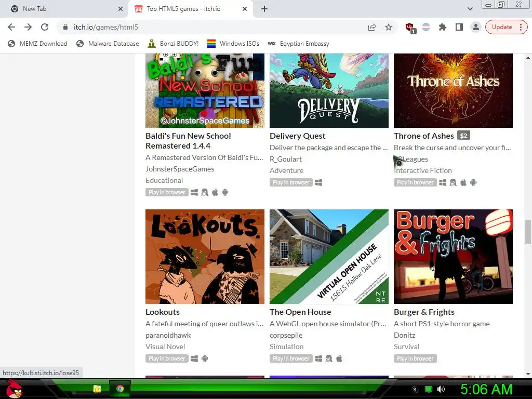This screenshot has height=399, width=532.
Task: Open the MEMZ Download bookmark
Action: point(37,44)
